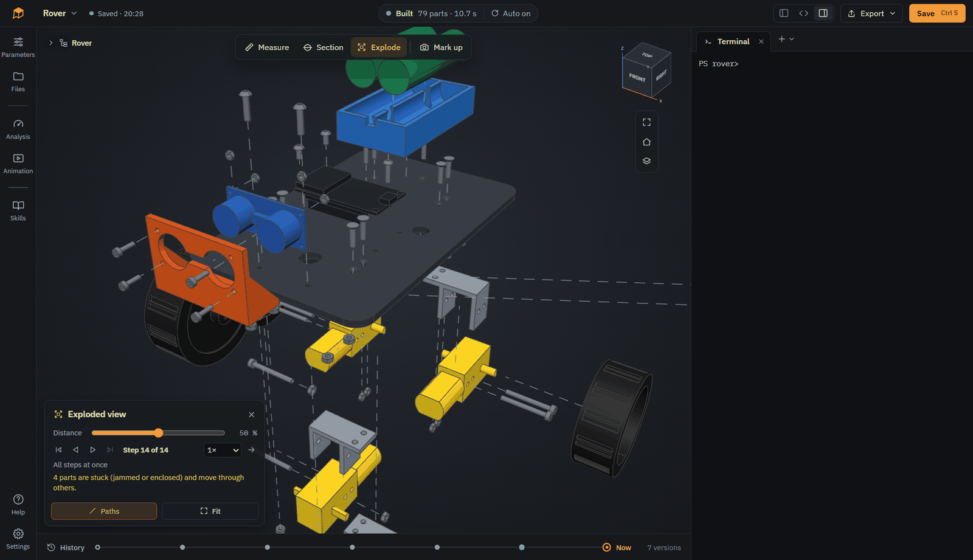Toggle Auto rebuild on

(x=511, y=13)
